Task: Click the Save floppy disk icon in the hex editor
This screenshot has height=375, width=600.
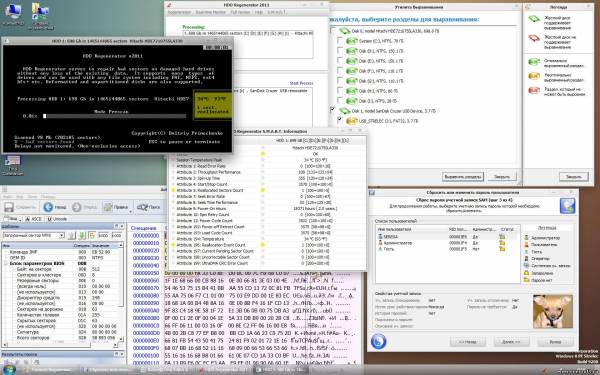Action: pyautogui.click(x=9, y=207)
